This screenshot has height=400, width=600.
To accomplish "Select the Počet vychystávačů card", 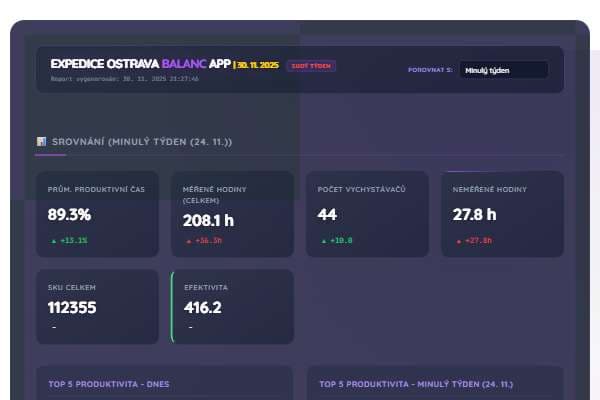I will click(367, 214).
